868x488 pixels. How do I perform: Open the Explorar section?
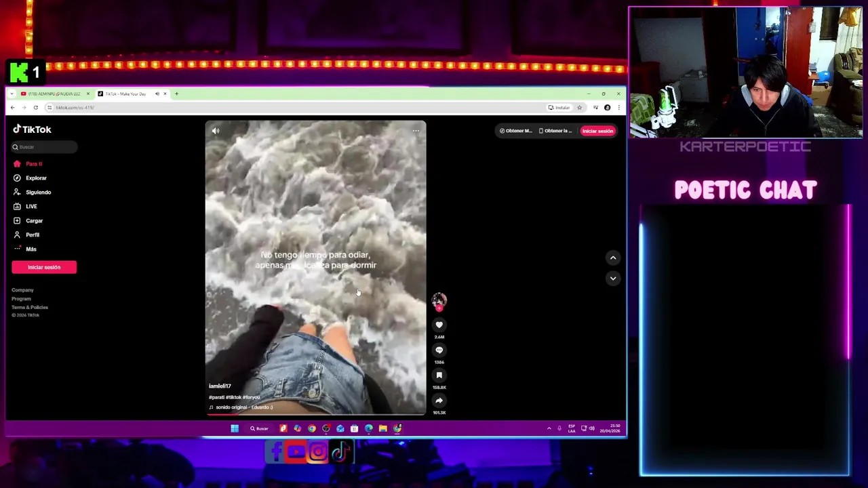[31, 178]
